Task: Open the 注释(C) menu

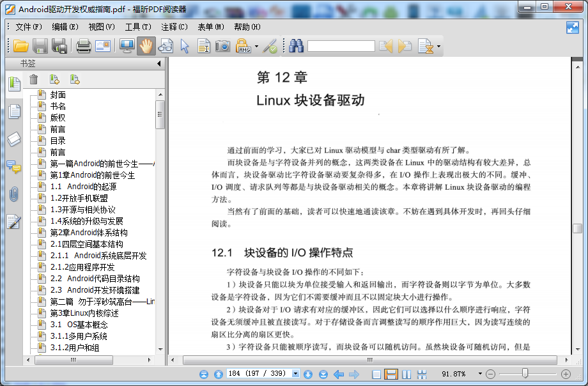Action: click(x=174, y=27)
